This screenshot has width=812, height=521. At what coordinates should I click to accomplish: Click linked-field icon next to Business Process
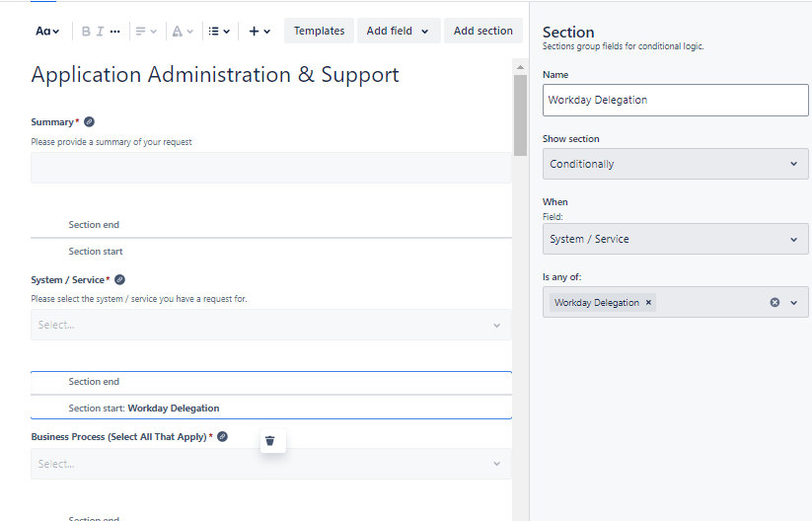(222, 436)
